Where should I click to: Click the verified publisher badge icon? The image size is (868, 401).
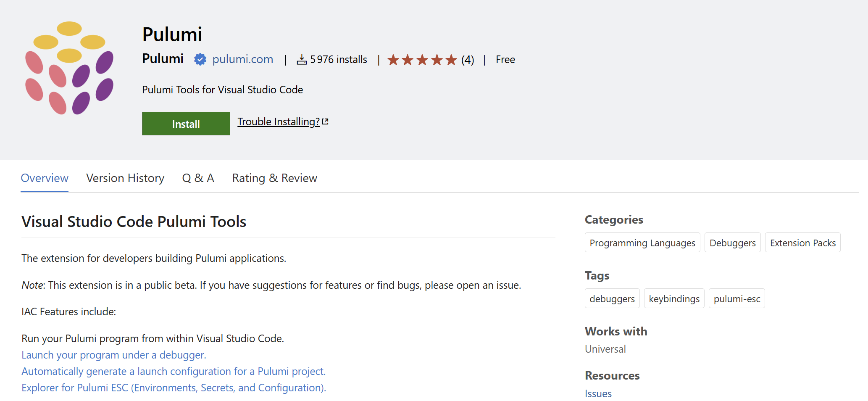(x=200, y=59)
